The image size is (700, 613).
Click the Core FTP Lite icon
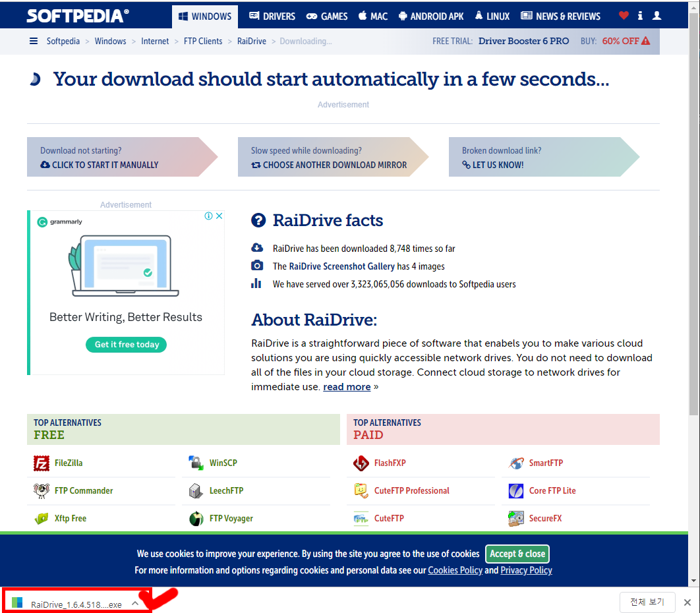516,490
